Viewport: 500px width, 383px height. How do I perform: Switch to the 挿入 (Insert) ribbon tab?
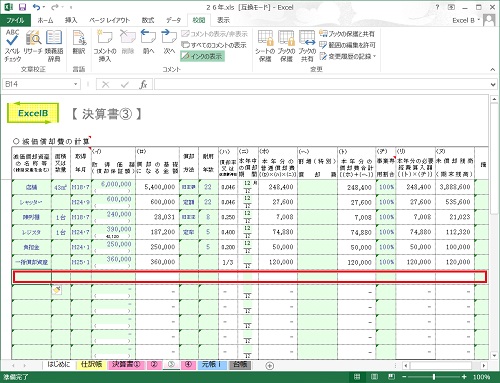point(71,20)
